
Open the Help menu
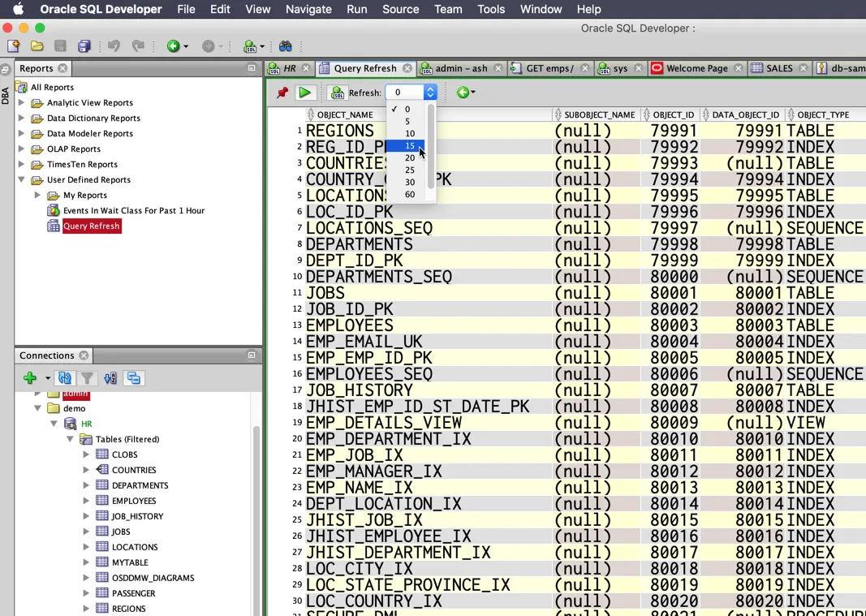click(x=588, y=10)
